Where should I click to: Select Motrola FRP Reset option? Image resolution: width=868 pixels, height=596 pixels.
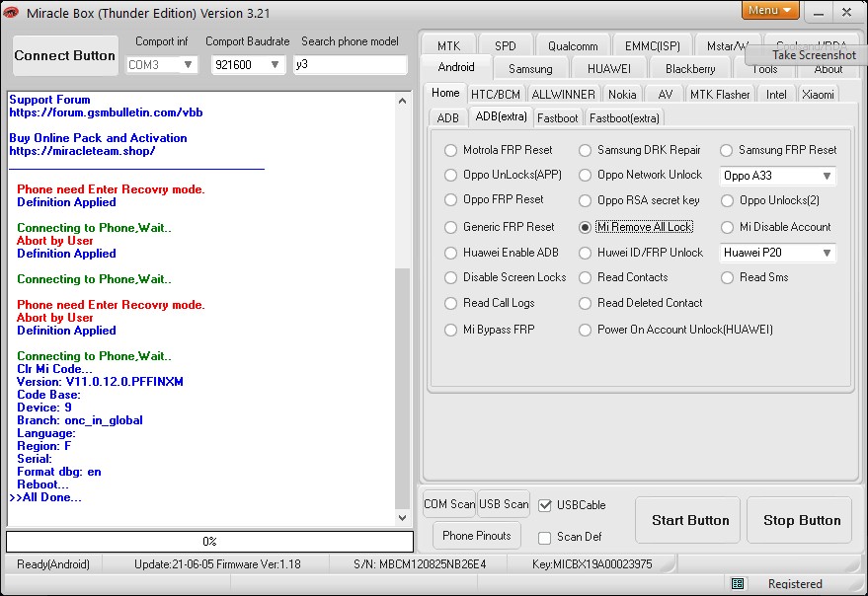pyautogui.click(x=450, y=151)
